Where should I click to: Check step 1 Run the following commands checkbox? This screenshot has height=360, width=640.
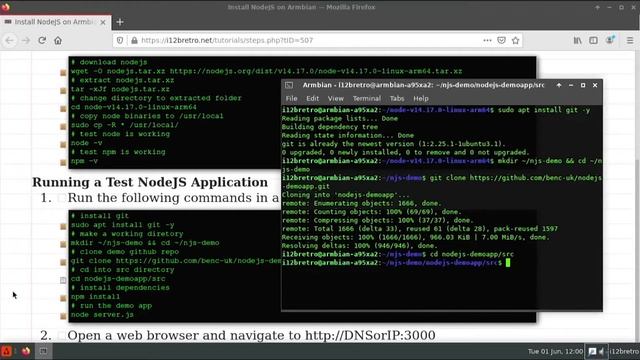click(x=61, y=198)
